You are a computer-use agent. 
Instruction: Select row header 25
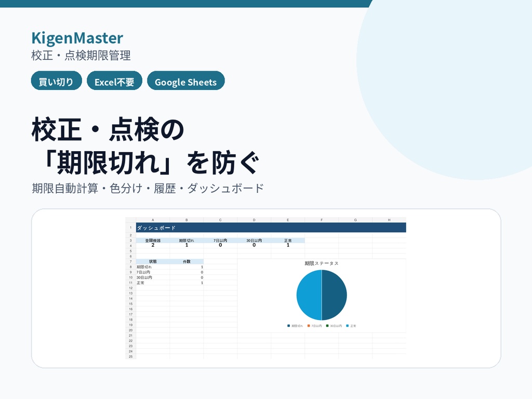[130, 356]
